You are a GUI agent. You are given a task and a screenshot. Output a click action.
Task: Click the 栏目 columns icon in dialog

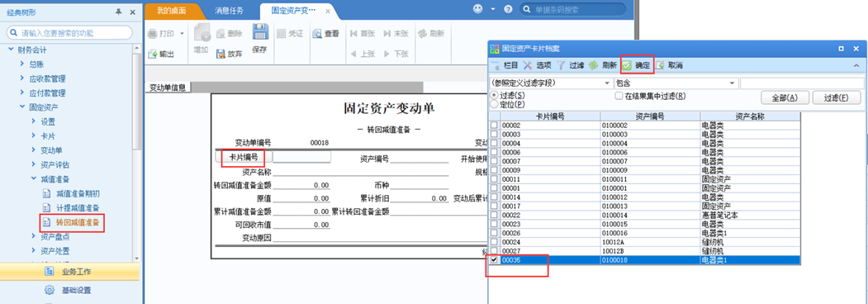tap(495, 65)
